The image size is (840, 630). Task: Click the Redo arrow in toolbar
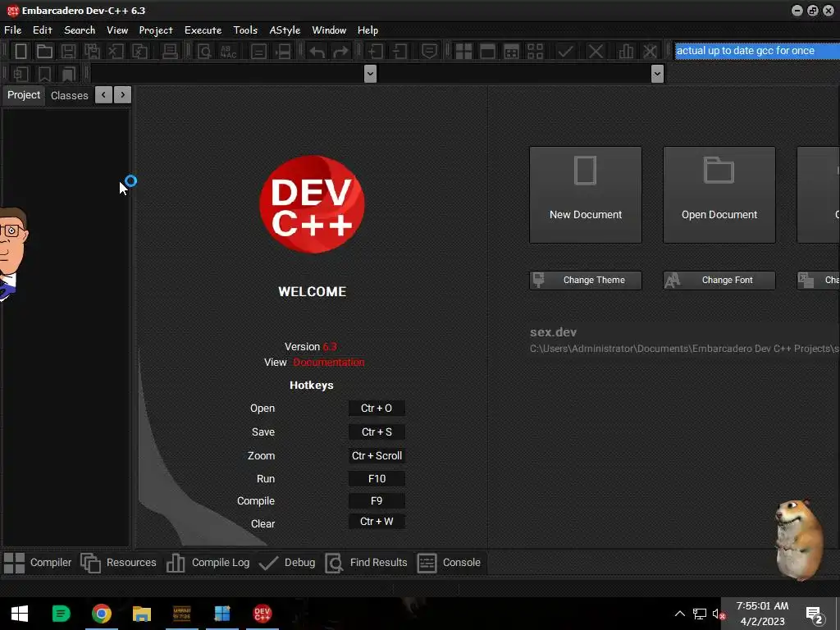[x=340, y=52]
